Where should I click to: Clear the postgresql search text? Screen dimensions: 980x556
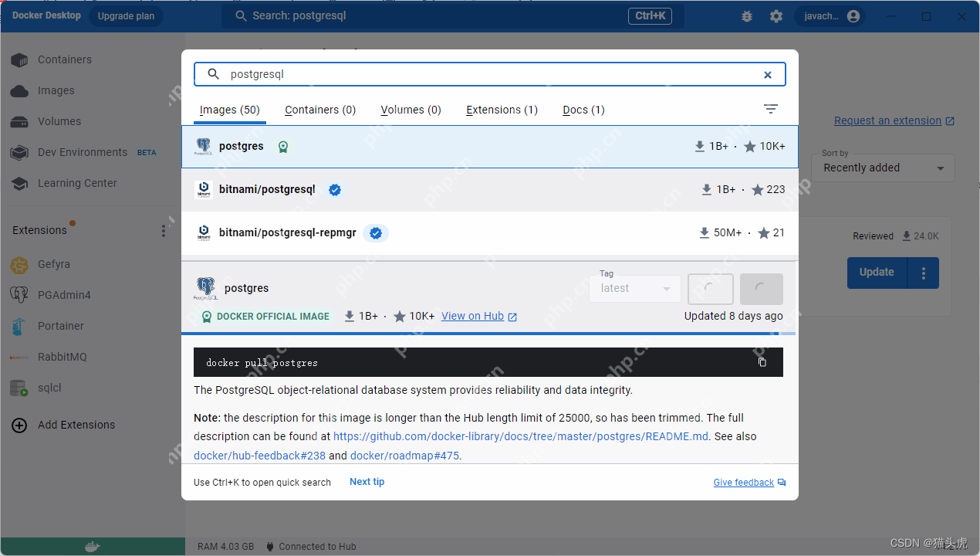768,75
